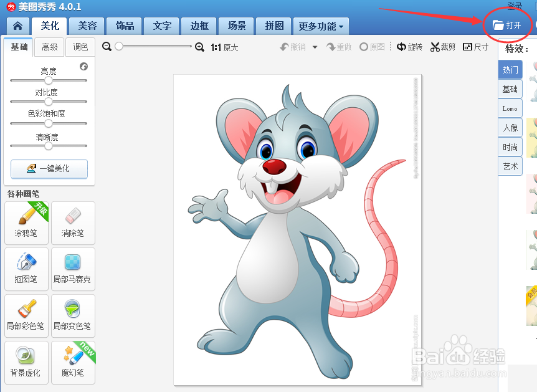Toggle the 原图 original image view

[x=373, y=47]
